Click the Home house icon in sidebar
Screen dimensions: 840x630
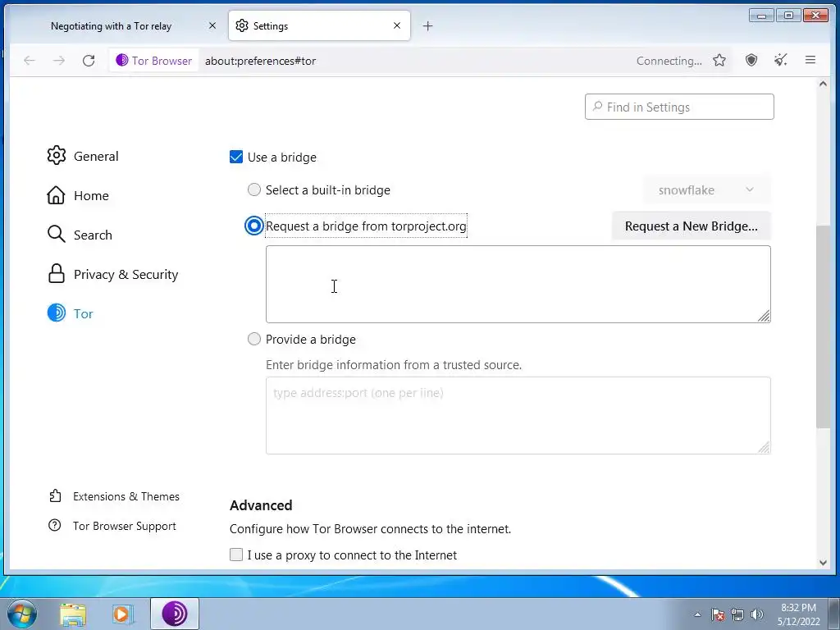pos(57,195)
